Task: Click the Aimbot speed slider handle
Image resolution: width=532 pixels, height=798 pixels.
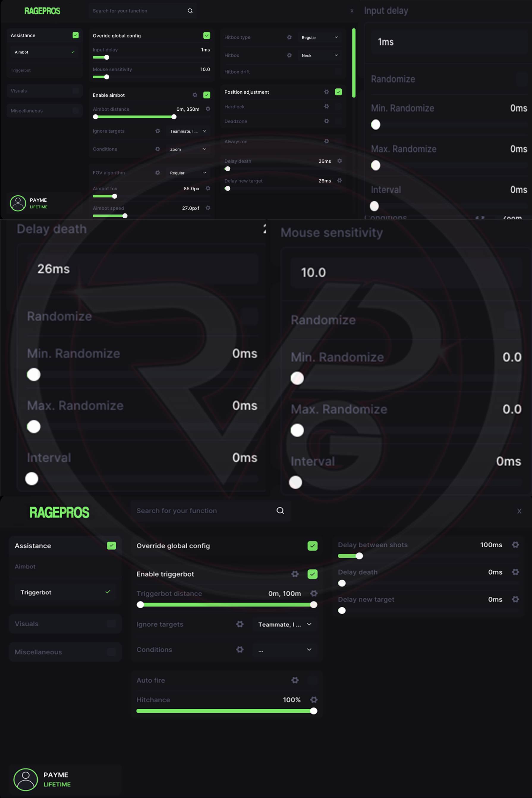Action: (125, 216)
